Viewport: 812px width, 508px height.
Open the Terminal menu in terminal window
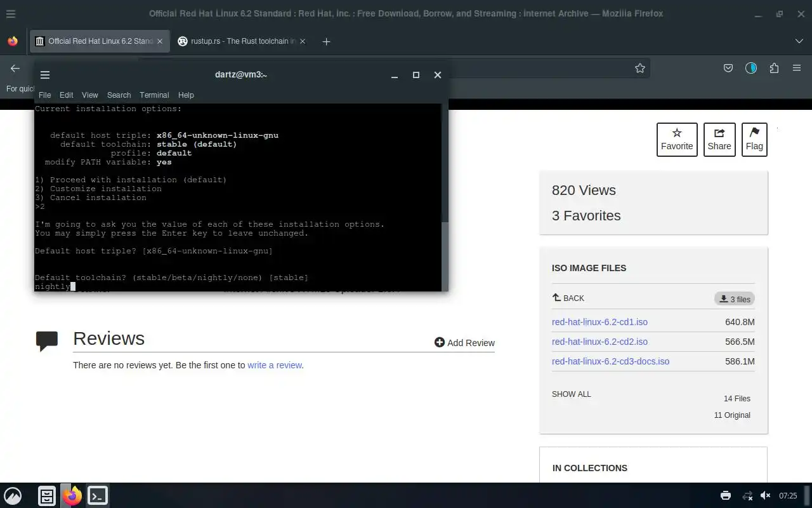click(154, 95)
